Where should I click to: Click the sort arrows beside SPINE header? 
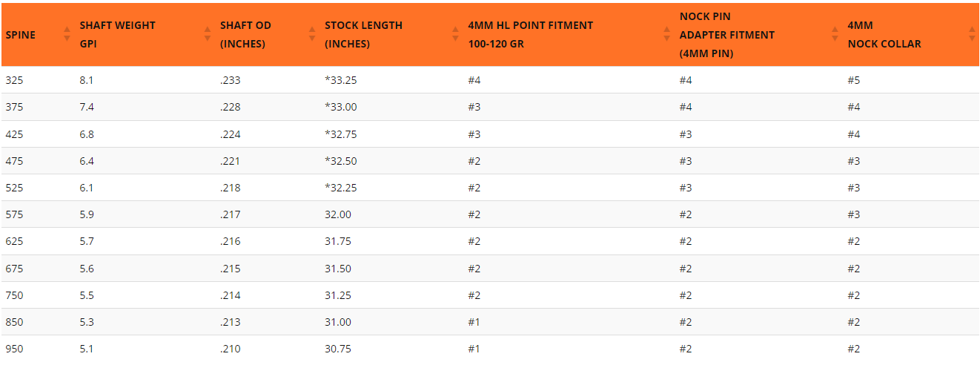point(67,34)
